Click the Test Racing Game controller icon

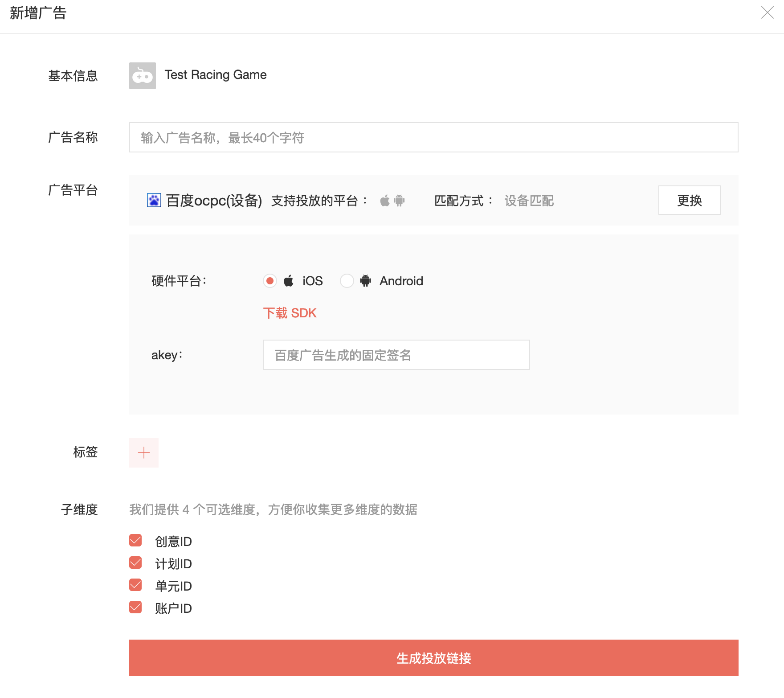coord(142,76)
